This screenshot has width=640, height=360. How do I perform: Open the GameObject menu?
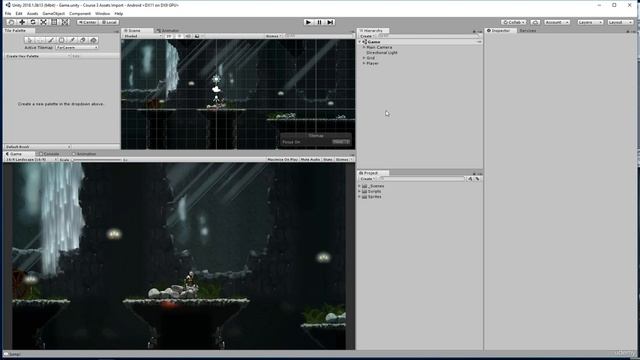pos(53,13)
